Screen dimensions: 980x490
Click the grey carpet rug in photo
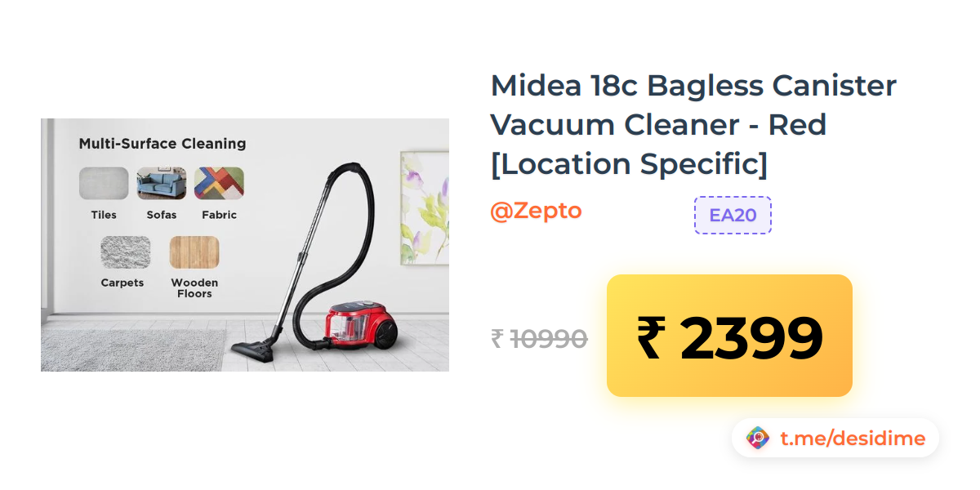point(132,350)
